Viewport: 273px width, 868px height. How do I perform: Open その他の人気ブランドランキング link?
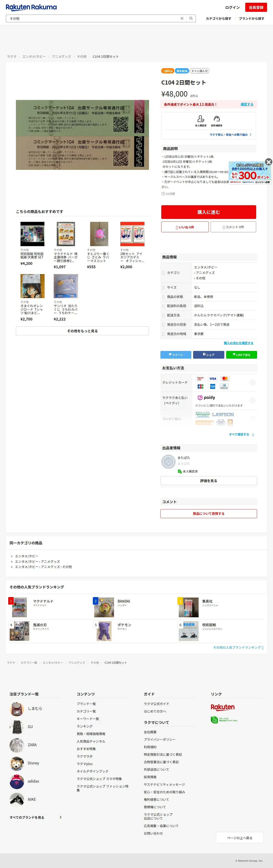pos(238,647)
